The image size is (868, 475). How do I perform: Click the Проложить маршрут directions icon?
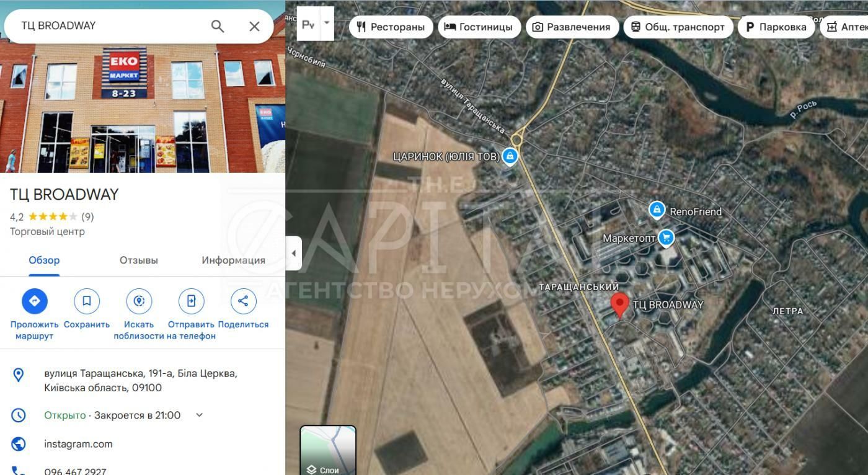(x=35, y=301)
